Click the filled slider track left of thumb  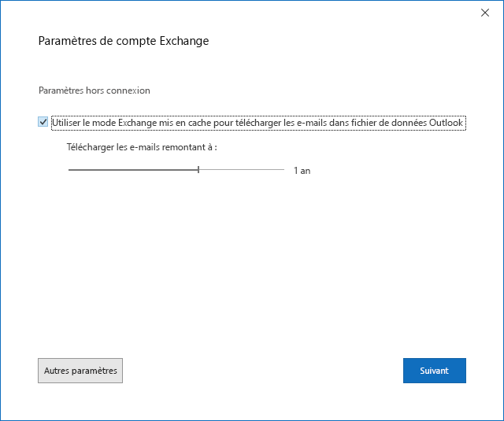point(132,169)
